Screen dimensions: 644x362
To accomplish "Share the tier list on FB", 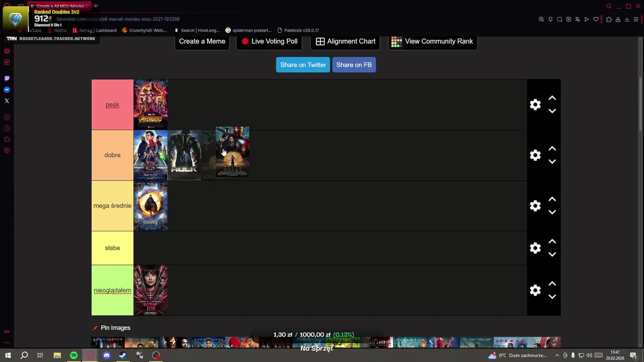I will [354, 65].
